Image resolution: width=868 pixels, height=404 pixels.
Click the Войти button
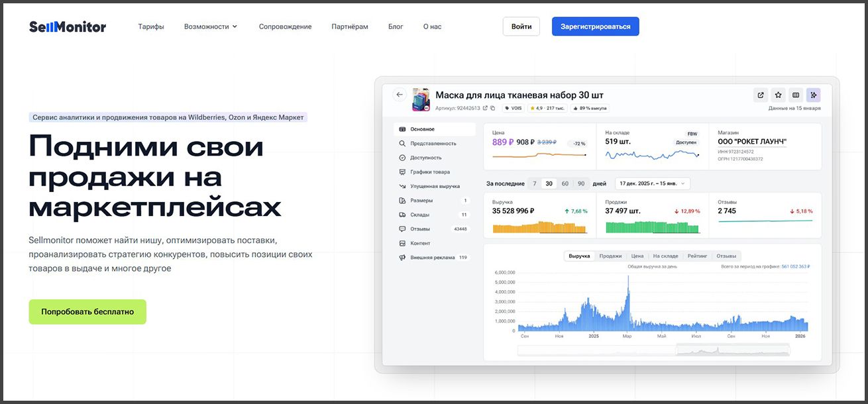(x=521, y=26)
